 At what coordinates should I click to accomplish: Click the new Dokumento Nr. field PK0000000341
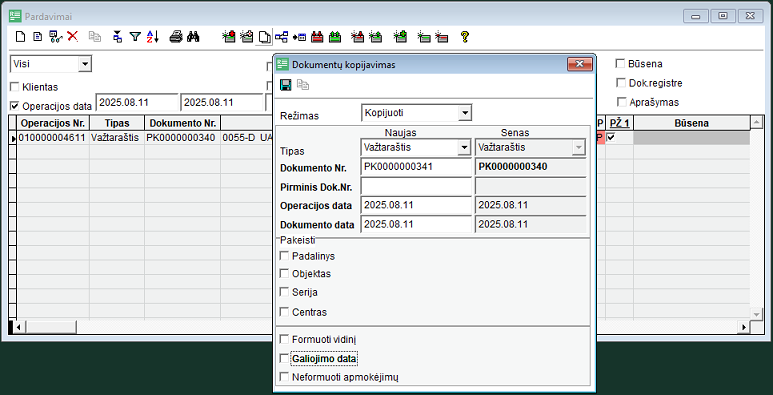[x=417, y=167]
